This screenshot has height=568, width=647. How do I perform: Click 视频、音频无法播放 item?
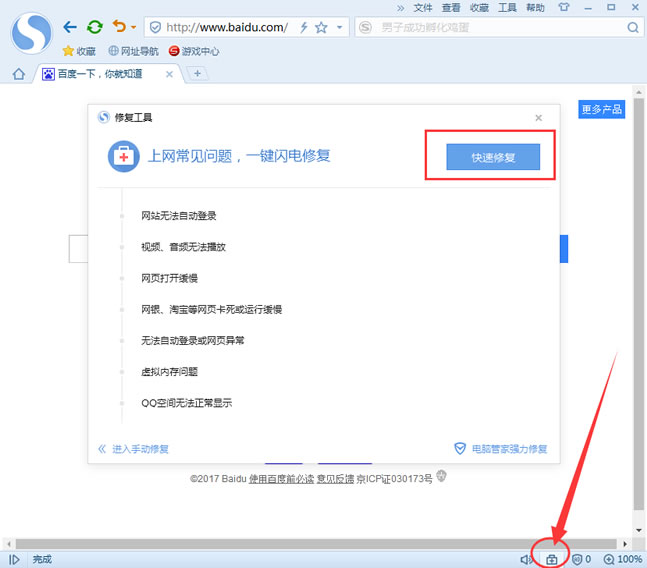click(183, 247)
